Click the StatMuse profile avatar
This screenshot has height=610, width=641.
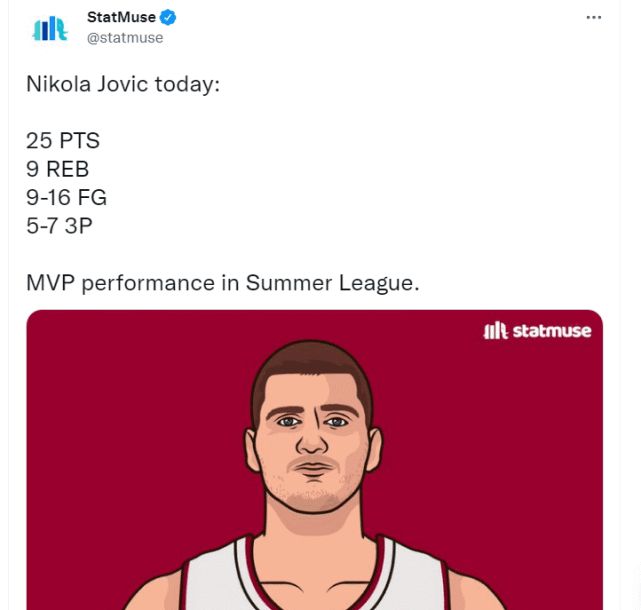(x=49, y=28)
